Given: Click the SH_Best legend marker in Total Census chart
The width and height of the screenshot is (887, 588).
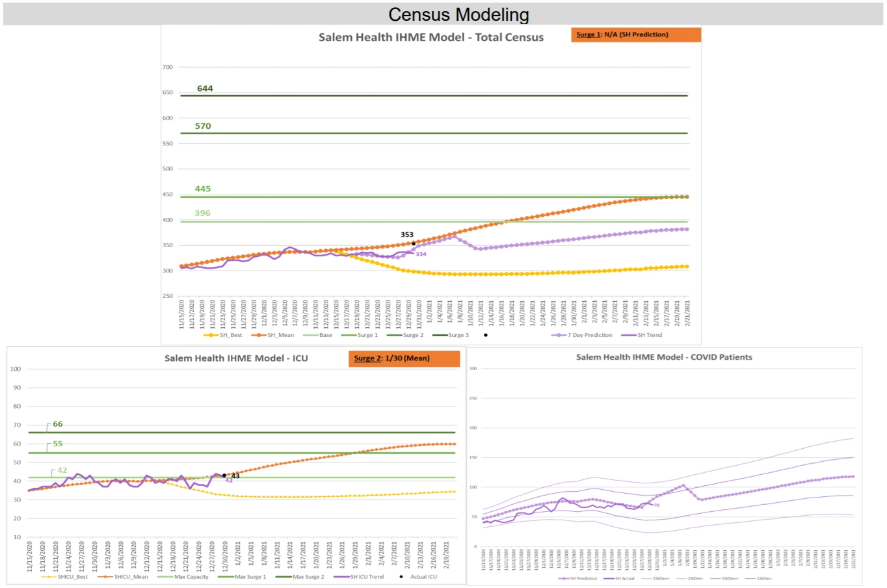Looking at the screenshot, I should (x=211, y=335).
